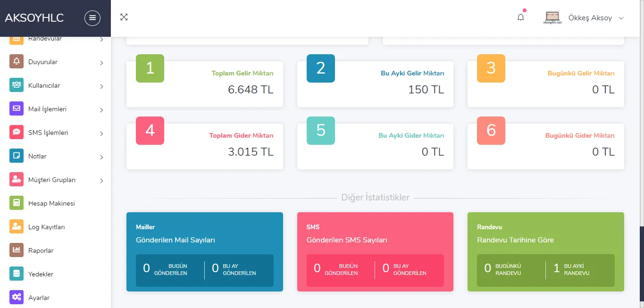Click the teal number 5 badge
The width and height of the screenshot is (644, 308).
click(321, 131)
